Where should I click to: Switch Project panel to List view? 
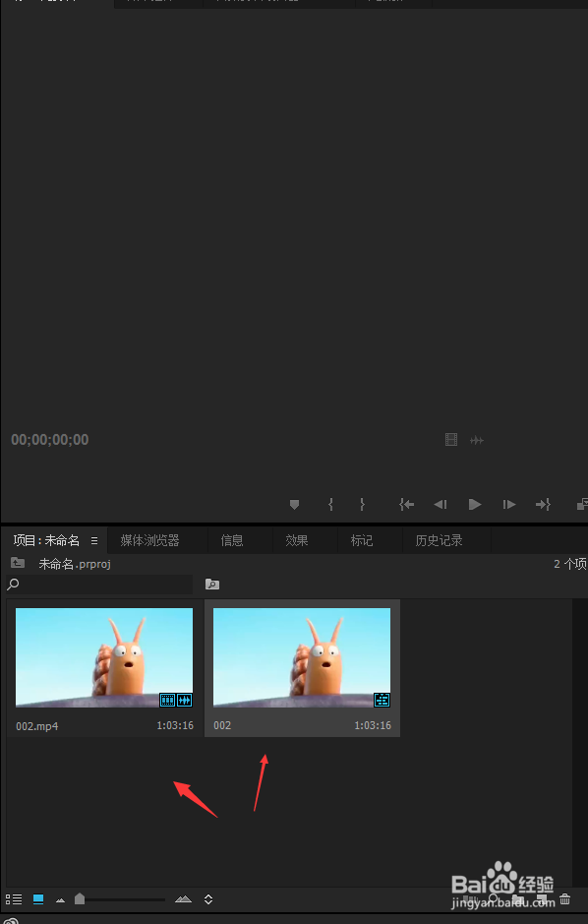click(x=14, y=899)
